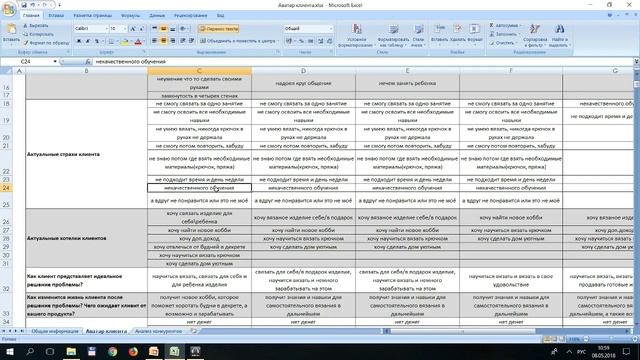Click Insert cells (Вставить) in Cells group
This screenshot has height=360, width=640.
(440, 33)
